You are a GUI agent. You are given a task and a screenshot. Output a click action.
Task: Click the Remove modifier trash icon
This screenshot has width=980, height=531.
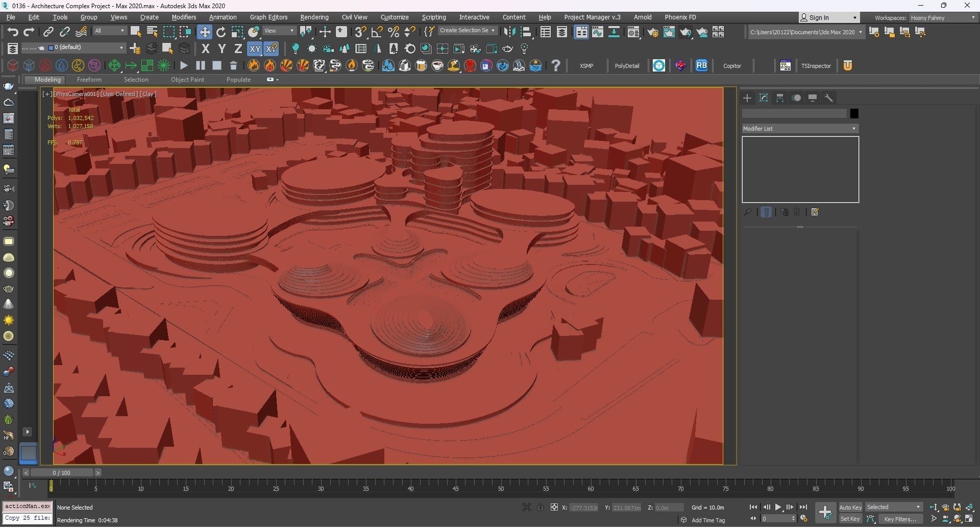click(x=797, y=212)
